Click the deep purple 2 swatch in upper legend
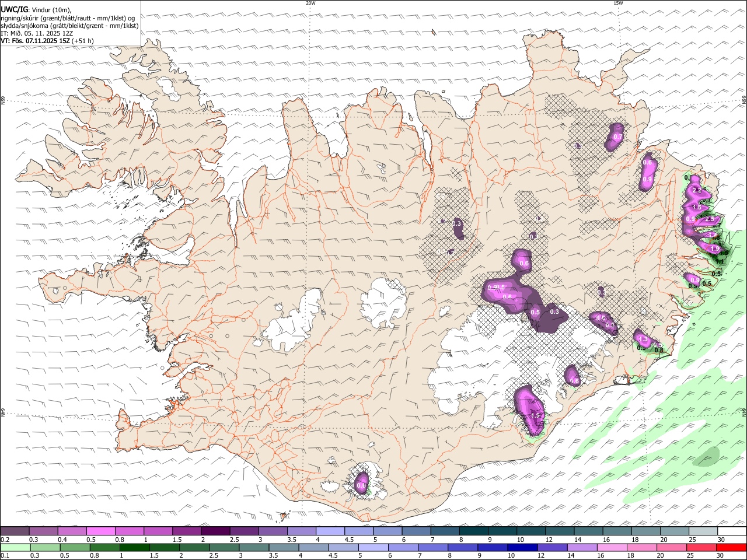This screenshot has width=747, height=560. (x=215, y=531)
